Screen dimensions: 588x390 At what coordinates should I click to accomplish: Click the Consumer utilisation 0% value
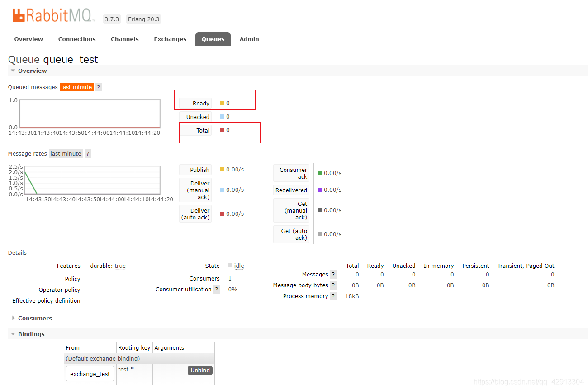(x=233, y=290)
